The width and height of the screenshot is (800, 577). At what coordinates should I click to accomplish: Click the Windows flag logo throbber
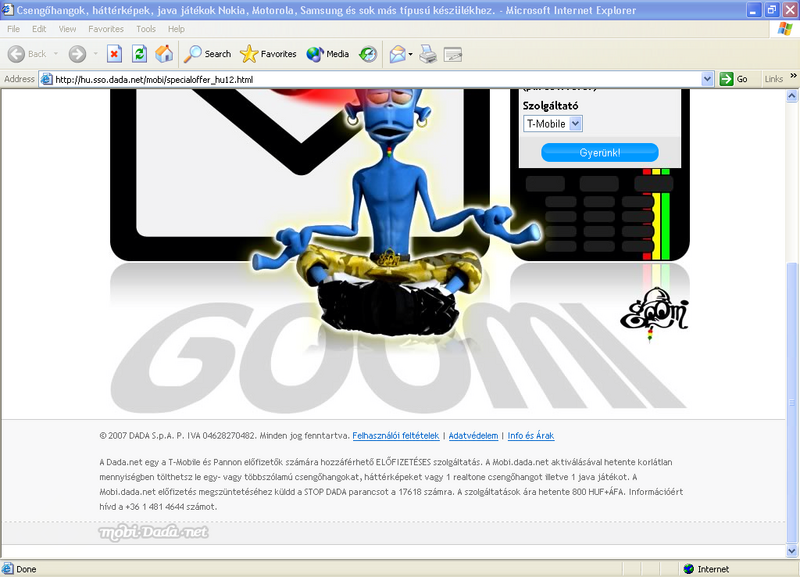point(785,29)
